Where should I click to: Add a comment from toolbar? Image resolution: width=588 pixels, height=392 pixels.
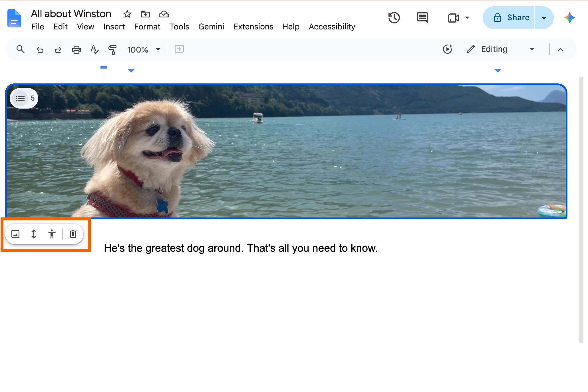tap(179, 49)
